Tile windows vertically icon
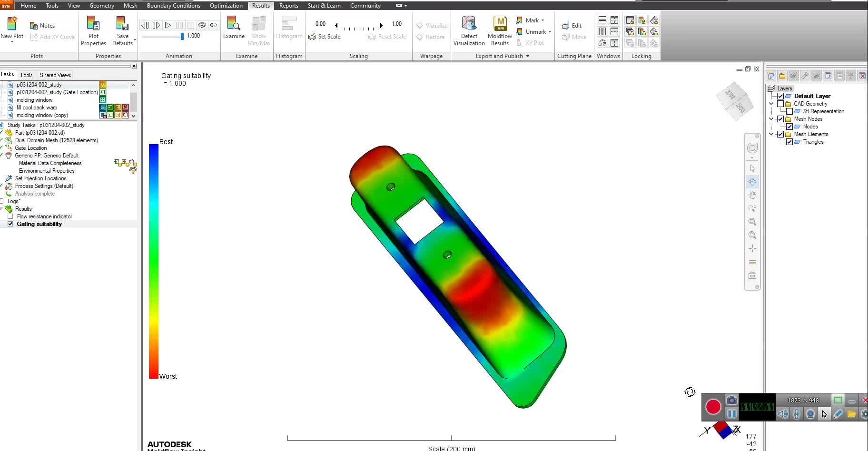Image resolution: width=868 pixels, height=451 pixels. [x=602, y=31]
